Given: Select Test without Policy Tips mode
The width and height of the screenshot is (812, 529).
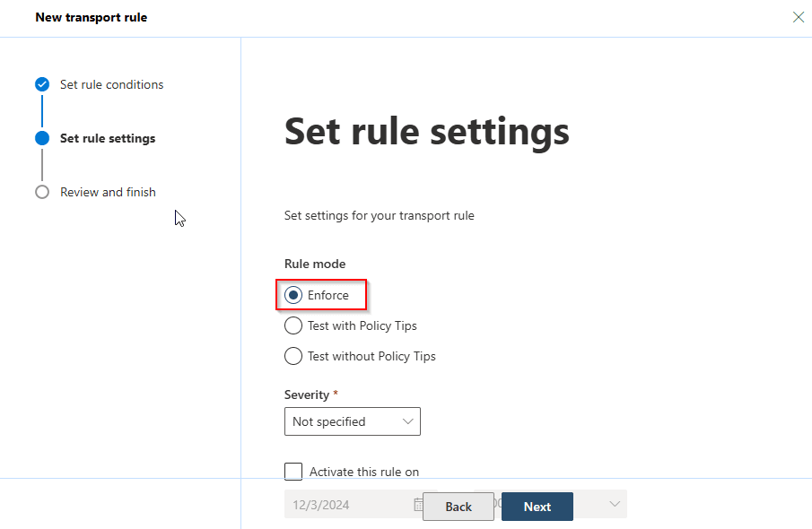Looking at the screenshot, I should point(293,356).
